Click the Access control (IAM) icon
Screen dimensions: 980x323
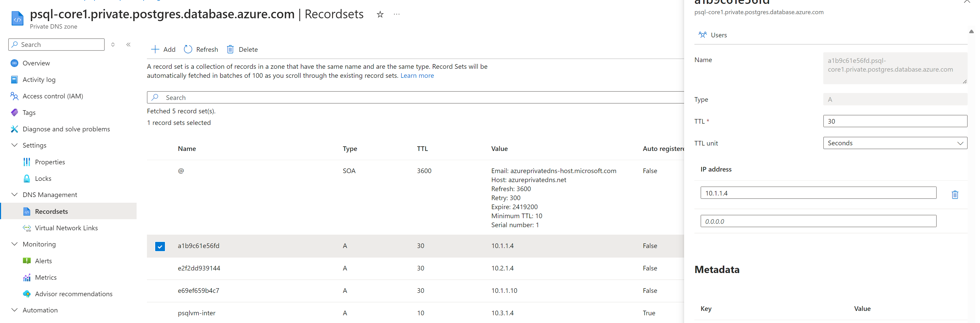[14, 96]
